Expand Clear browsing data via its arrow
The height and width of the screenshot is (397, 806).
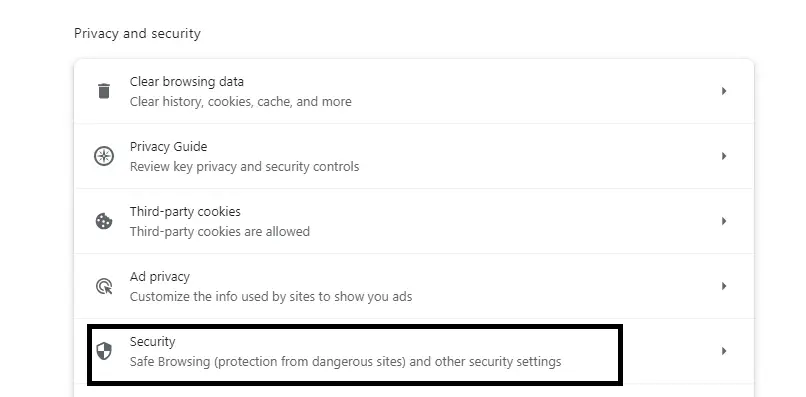pyautogui.click(x=724, y=91)
